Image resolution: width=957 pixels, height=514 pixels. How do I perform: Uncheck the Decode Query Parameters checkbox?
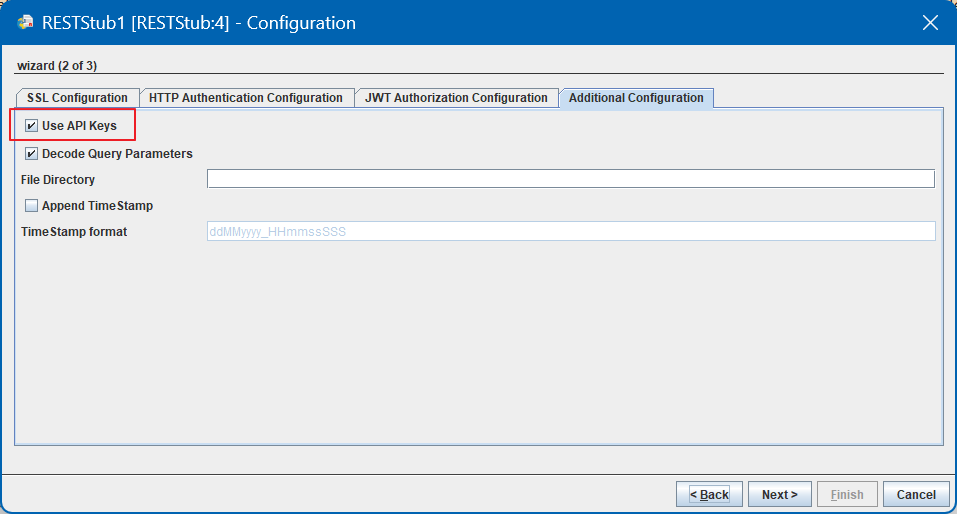(32, 154)
